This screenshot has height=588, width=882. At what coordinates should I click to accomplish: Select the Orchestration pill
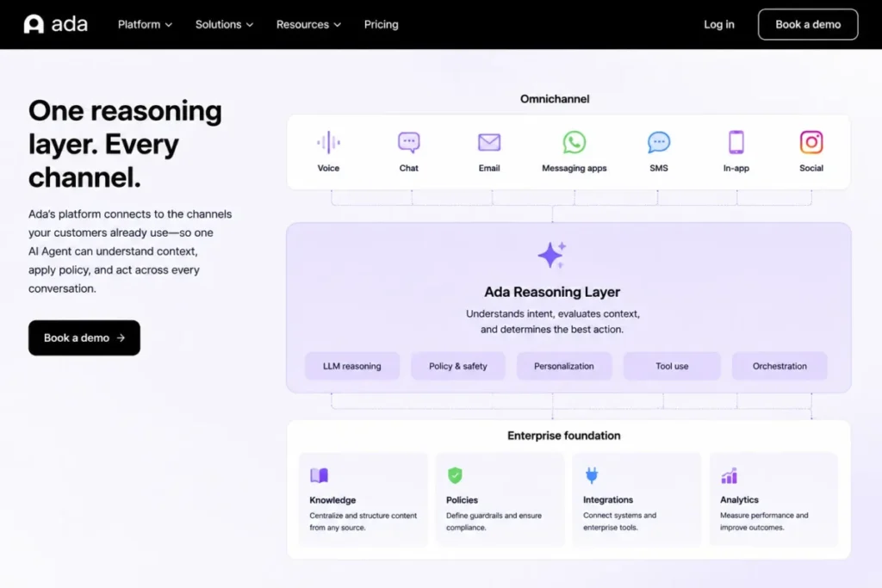pos(780,366)
